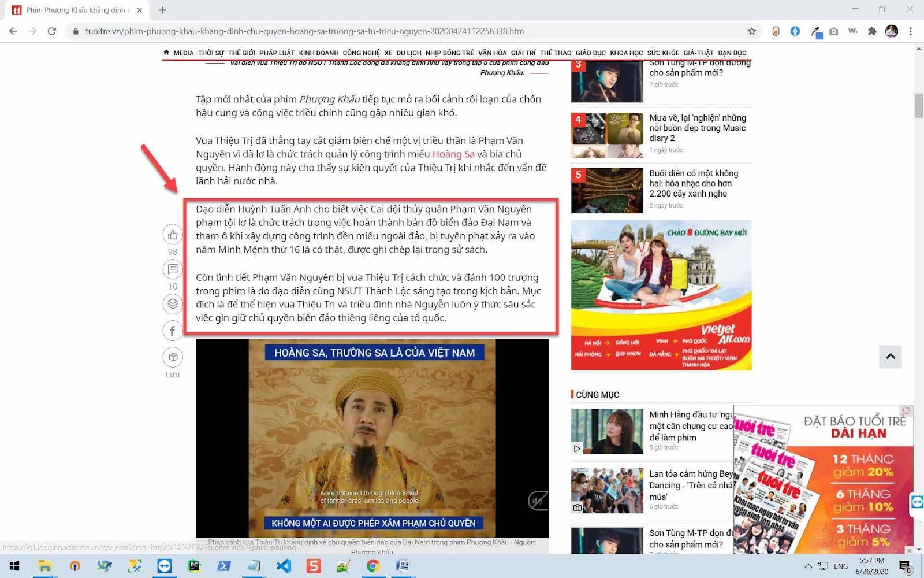924x578 pixels.
Task: Open the MEDIA section
Action: tap(184, 53)
